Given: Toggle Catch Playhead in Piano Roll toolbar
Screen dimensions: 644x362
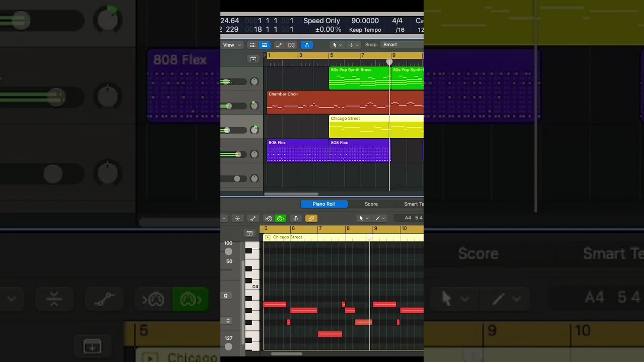Looking at the screenshot, I should 296,218.
